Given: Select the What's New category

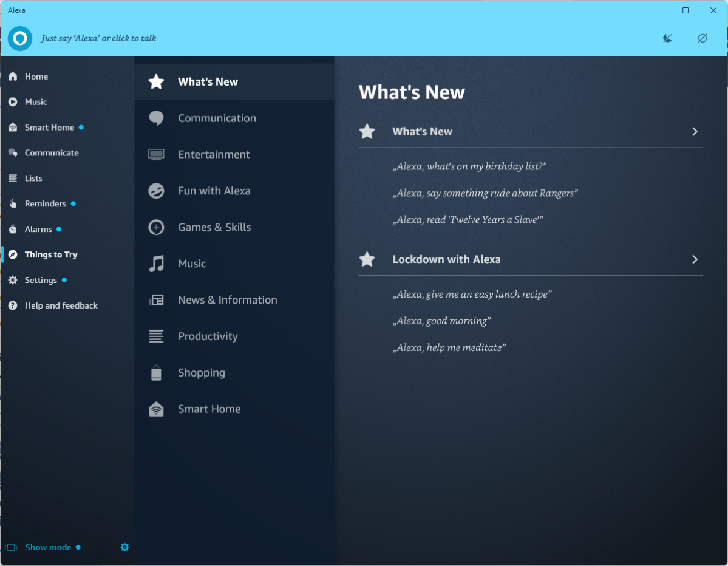Looking at the screenshot, I should click(x=234, y=82).
